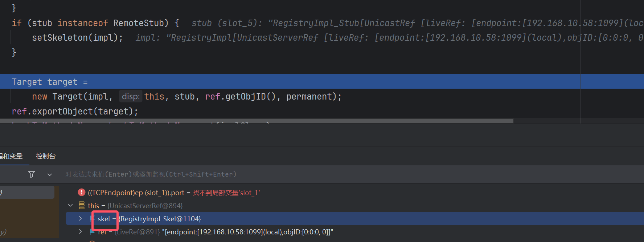This screenshot has width=644, height=242.
Task: Click the frames filter funnel icon
Action: pyautogui.click(x=32, y=175)
